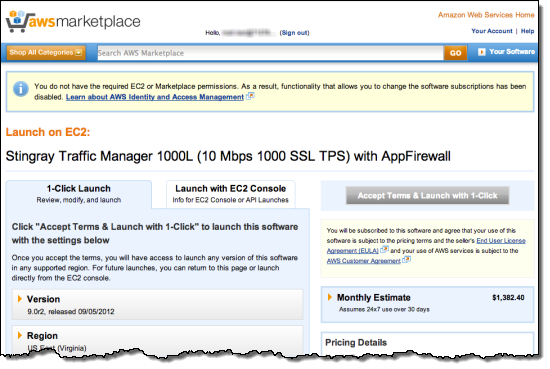The image size is (550, 369).
Task: Click the Help link
Action: pos(527,31)
